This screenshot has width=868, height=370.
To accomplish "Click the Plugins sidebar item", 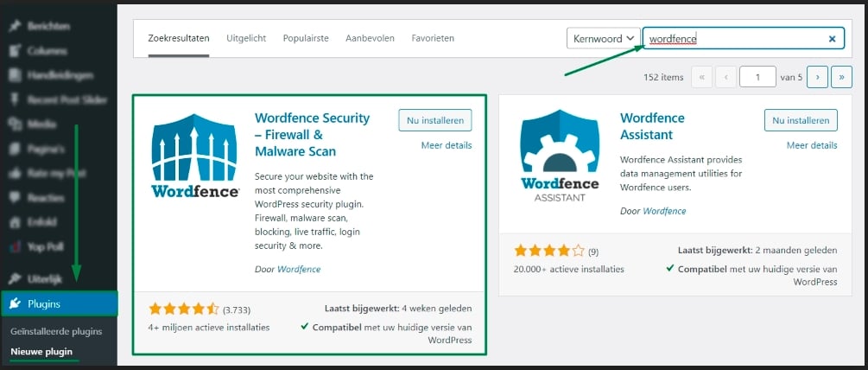I will tap(59, 303).
